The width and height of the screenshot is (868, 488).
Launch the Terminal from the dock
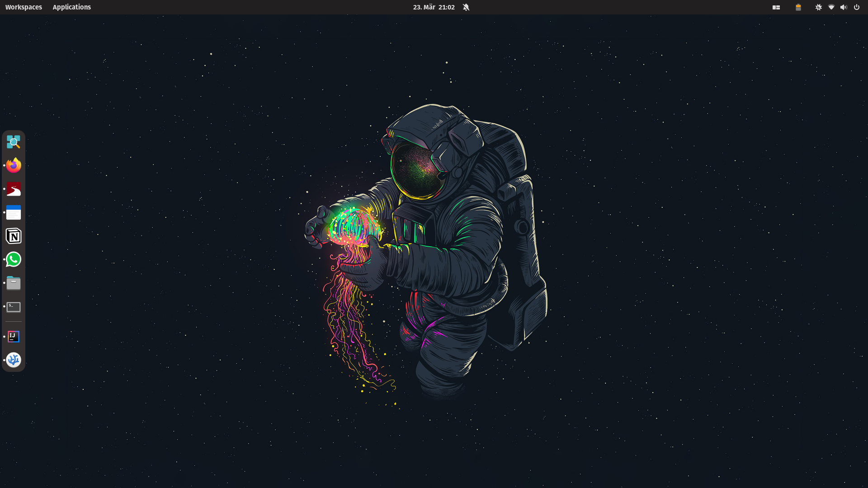[14, 307]
